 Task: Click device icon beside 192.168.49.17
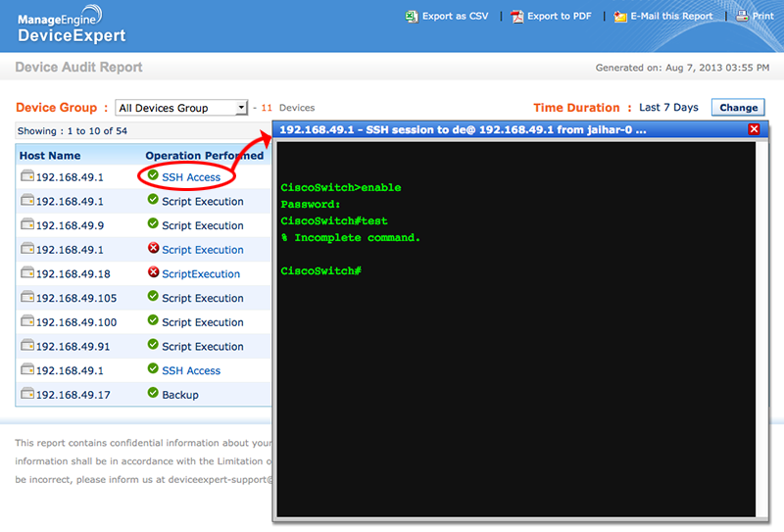[27, 393]
